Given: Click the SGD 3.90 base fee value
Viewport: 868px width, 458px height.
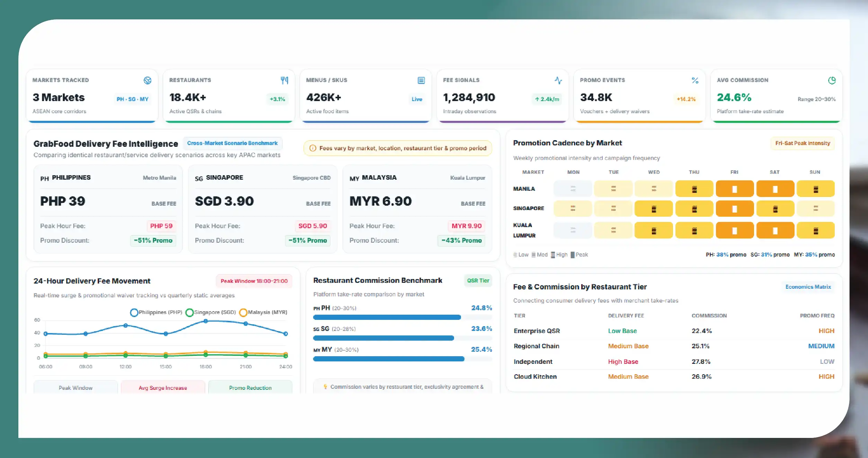Looking at the screenshot, I should tap(224, 201).
